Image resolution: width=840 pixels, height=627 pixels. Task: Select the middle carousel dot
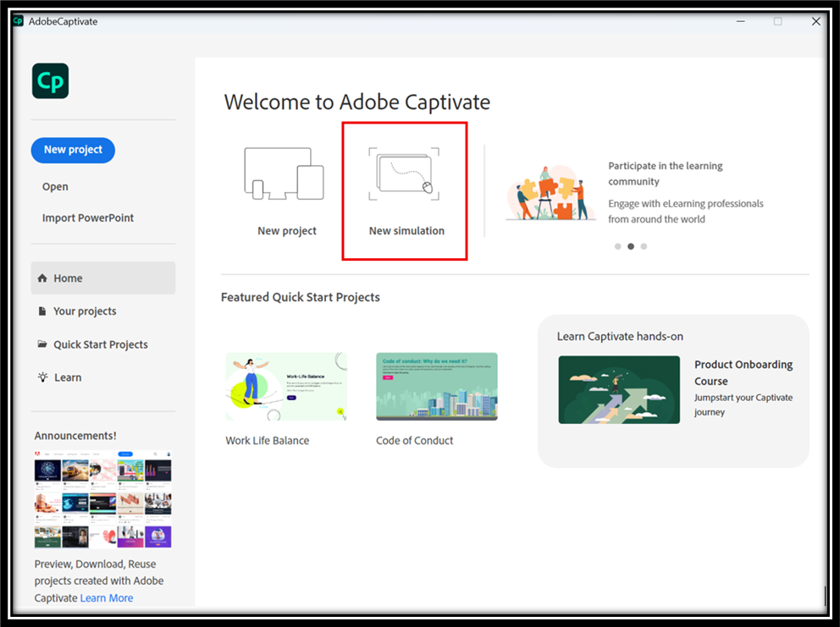tap(631, 246)
